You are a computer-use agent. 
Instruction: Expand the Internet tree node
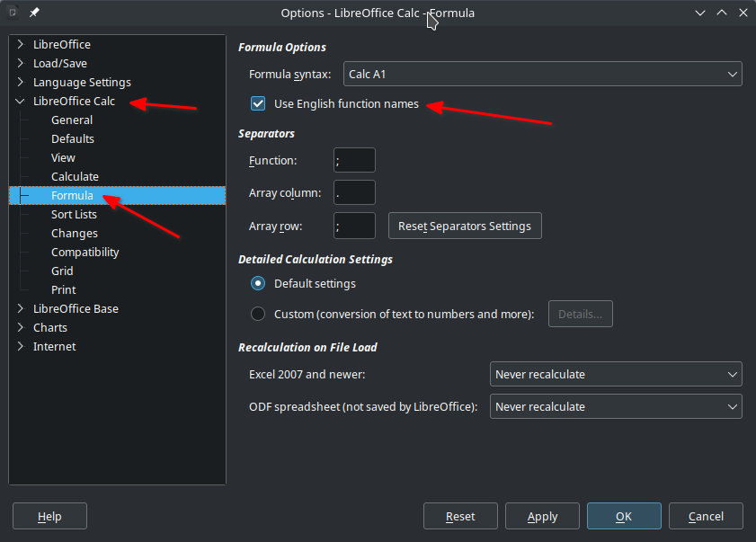(21, 346)
